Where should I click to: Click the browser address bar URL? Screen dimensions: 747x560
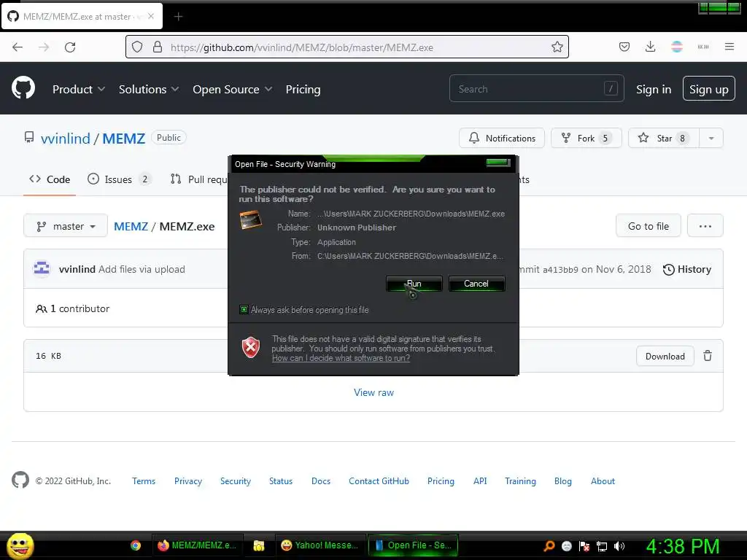(x=301, y=47)
